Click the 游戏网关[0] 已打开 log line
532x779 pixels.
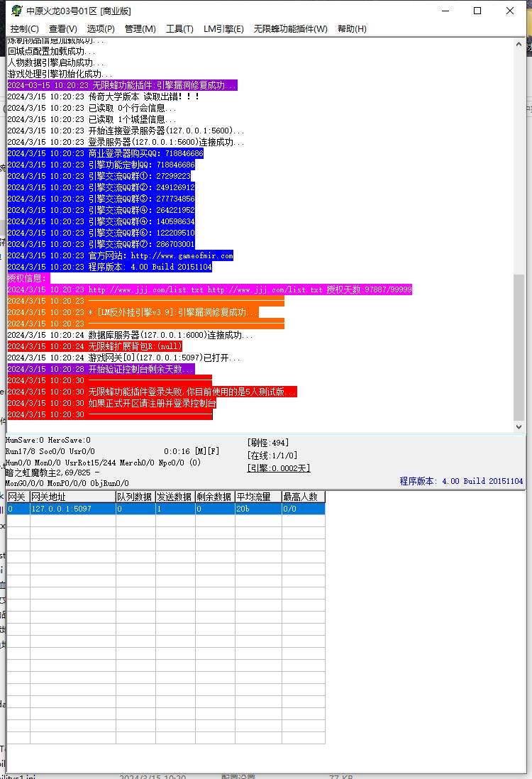click(123, 358)
